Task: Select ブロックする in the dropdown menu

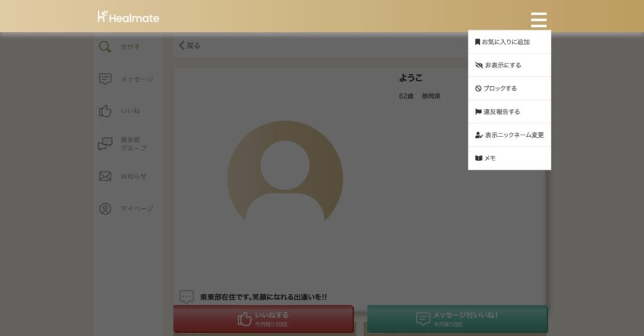Action: pos(509,88)
